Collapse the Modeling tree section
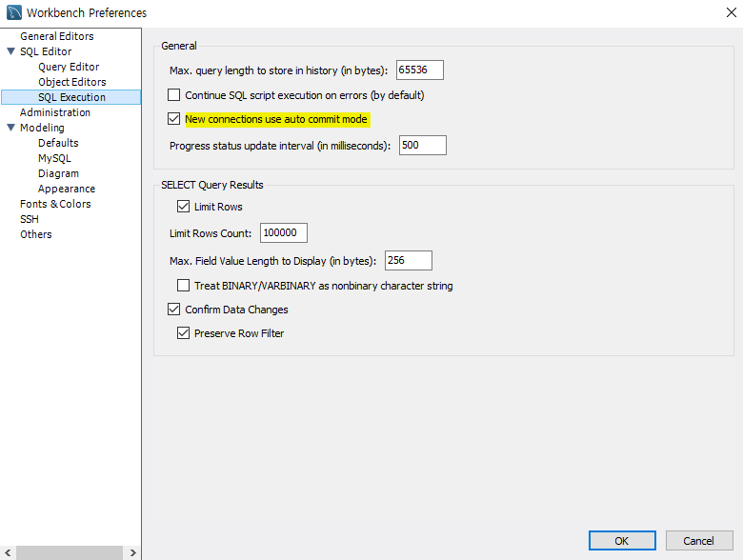The image size is (743, 560). [x=10, y=128]
